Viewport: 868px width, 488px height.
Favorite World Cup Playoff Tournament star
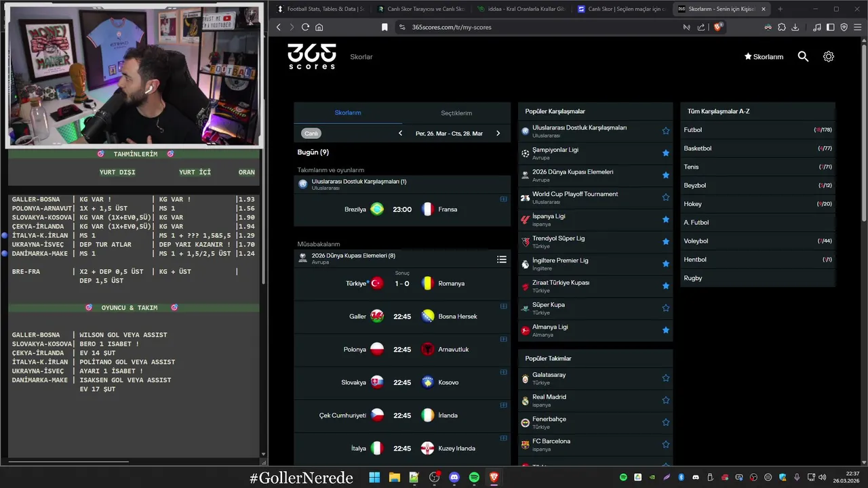666,197
